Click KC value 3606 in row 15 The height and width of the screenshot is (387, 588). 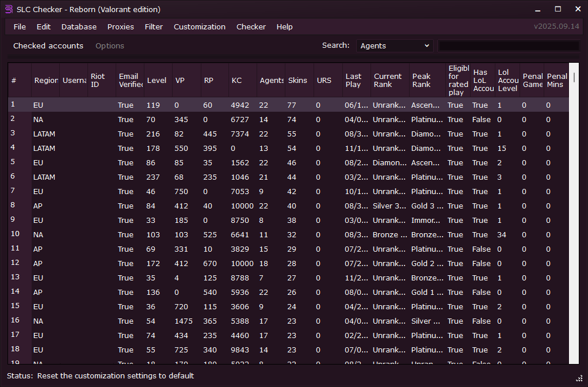click(x=240, y=307)
